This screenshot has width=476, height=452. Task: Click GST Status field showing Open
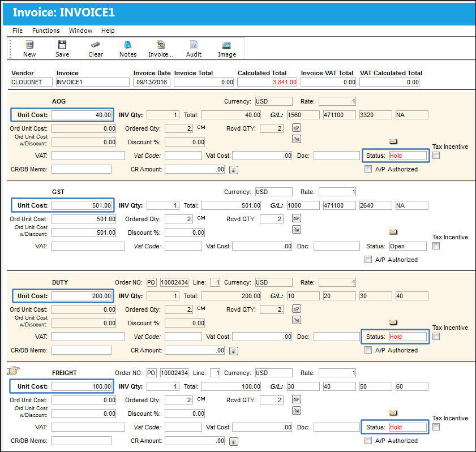tap(408, 246)
